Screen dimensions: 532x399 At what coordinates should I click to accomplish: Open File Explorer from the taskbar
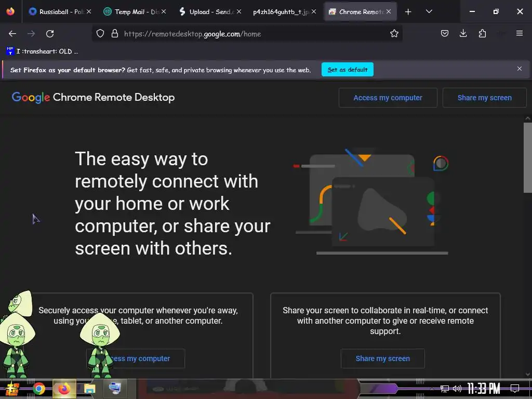89,389
